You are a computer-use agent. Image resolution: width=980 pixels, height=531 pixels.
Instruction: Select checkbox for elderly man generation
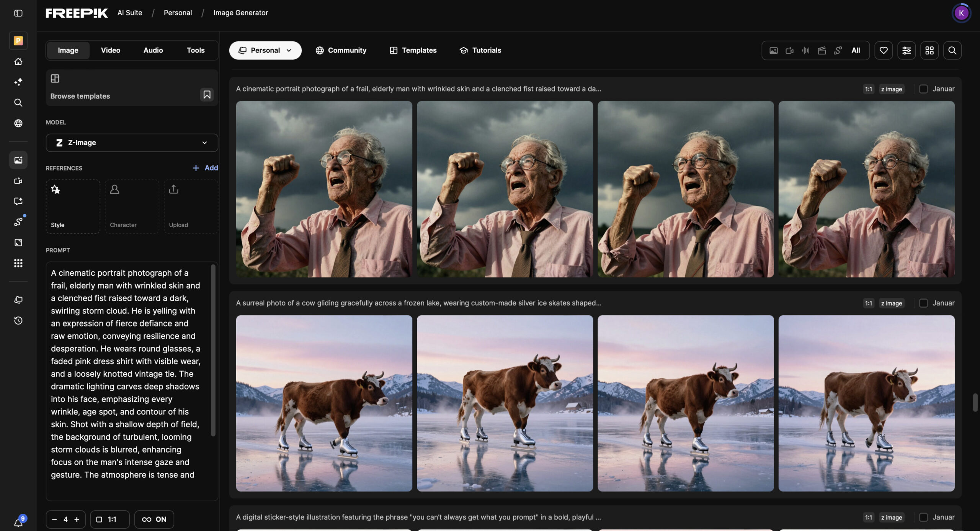[923, 89]
